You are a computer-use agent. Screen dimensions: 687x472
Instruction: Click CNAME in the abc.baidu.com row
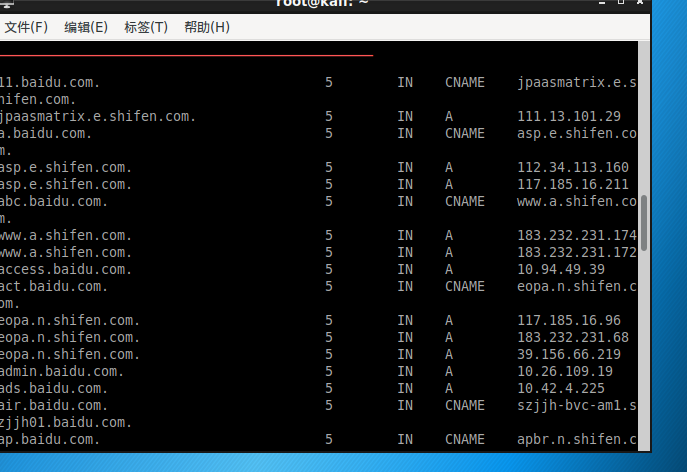pyautogui.click(x=465, y=201)
